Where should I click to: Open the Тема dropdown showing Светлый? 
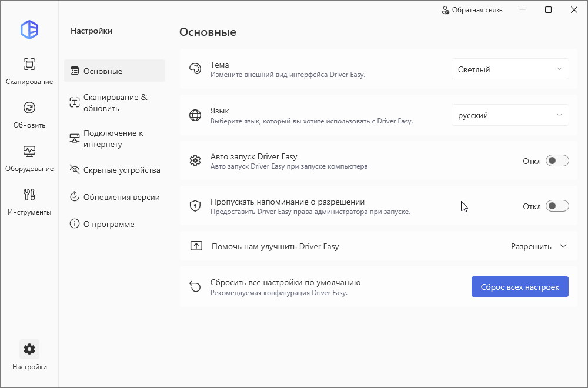coord(510,69)
